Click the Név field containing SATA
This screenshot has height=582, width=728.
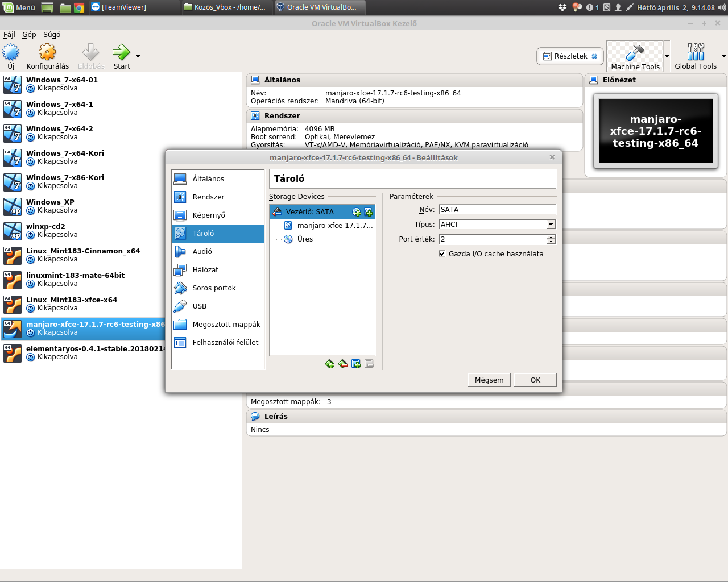click(x=497, y=210)
